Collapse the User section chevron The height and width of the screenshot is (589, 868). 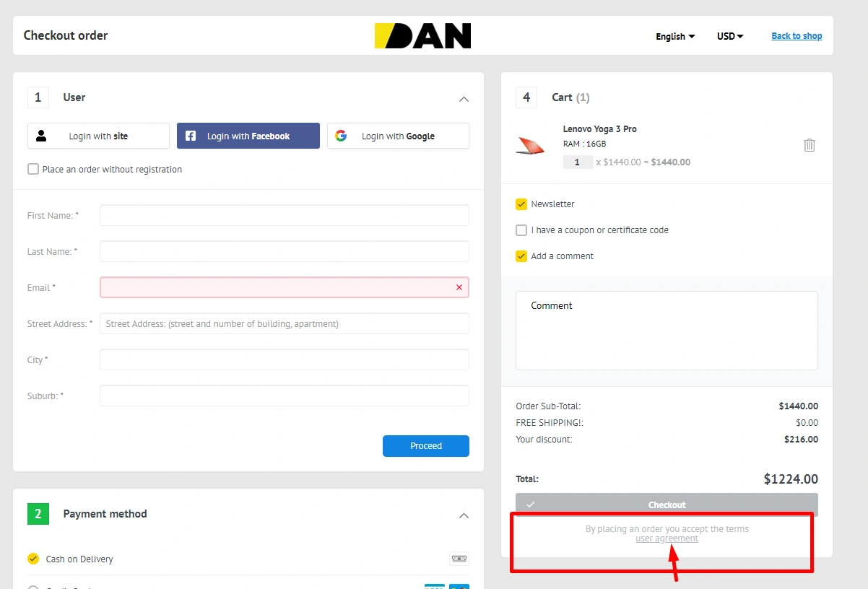tap(464, 99)
